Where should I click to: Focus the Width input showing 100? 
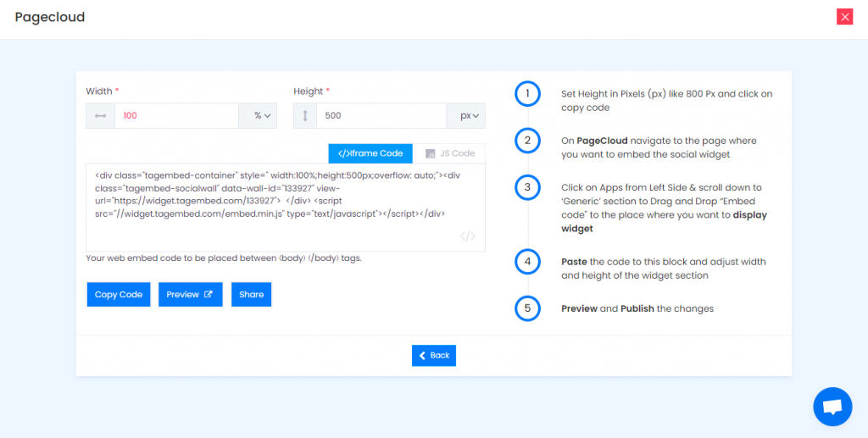[176, 116]
